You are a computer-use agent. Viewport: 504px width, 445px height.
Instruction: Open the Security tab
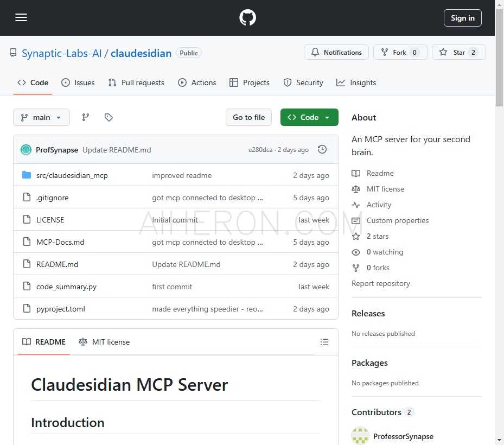click(x=303, y=82)
